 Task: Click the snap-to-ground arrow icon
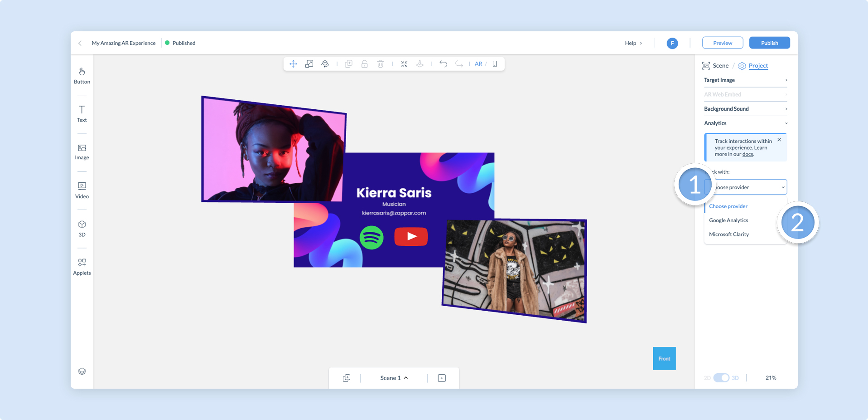click(420, 64)
